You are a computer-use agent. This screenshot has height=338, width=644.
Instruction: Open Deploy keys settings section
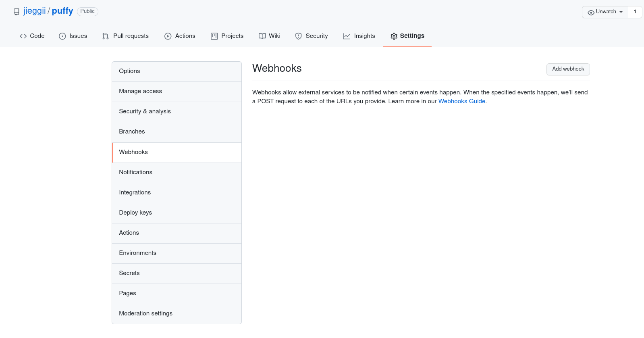(135, 213)
